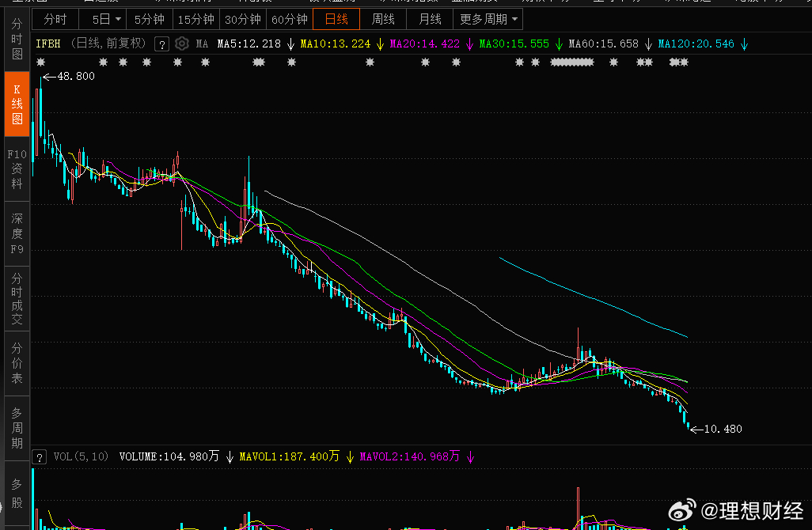
Task: Select the magenta MA20:14.422 value
Action: click(x=425, y=44)
